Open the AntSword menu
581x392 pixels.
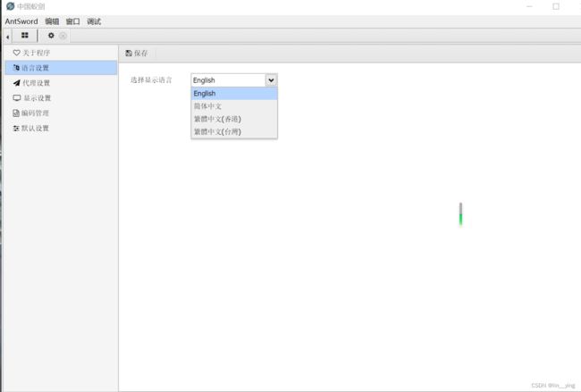pyautogui.click(x=21, y=21)
